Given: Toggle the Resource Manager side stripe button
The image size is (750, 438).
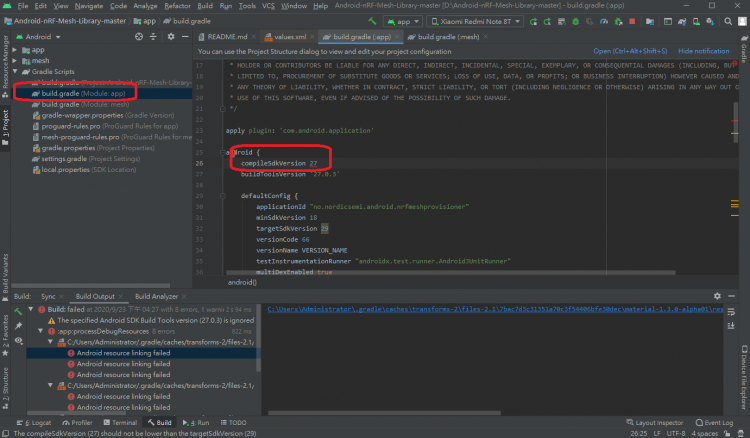Looking at the screenshot, I should tap(5, 66).
